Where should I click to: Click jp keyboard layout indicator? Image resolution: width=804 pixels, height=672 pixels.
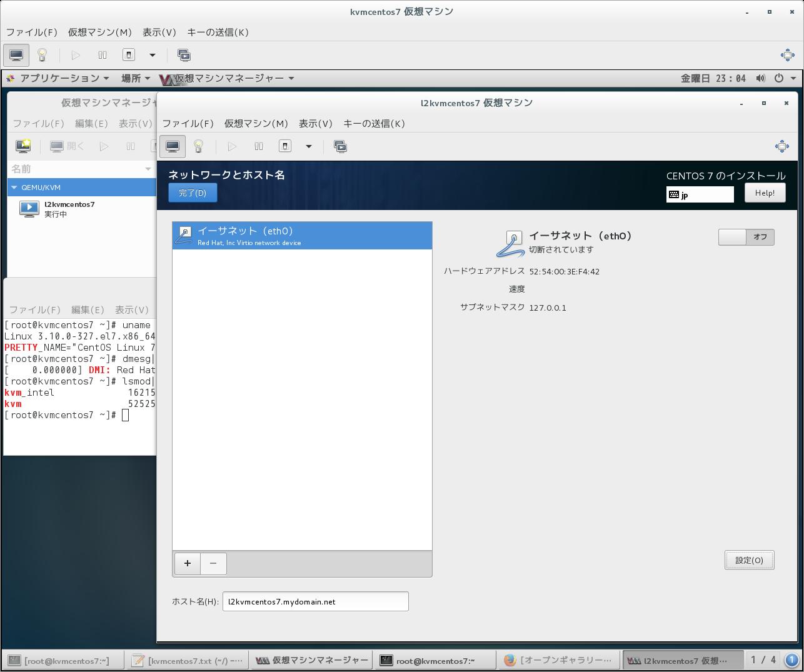point(700,194)
